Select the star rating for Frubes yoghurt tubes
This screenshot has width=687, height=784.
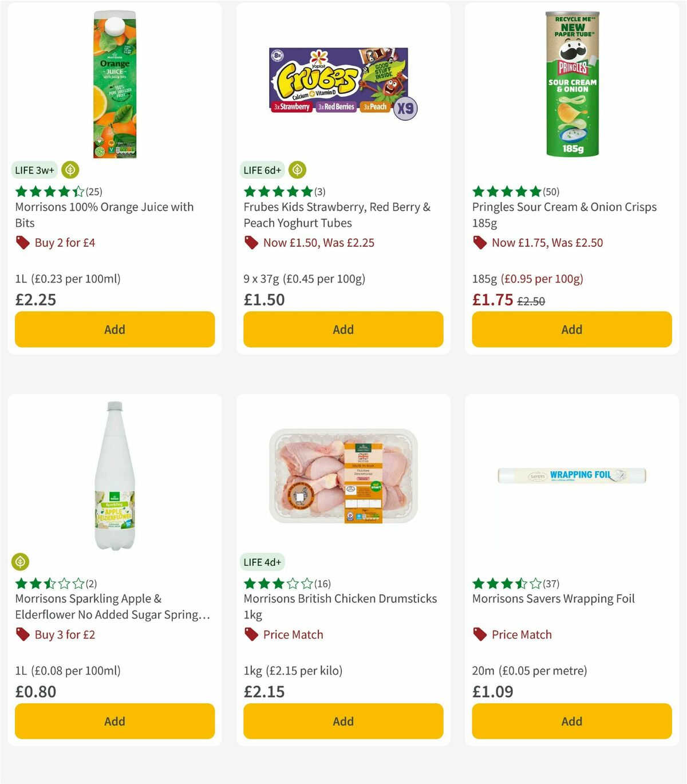pos(277,192)
